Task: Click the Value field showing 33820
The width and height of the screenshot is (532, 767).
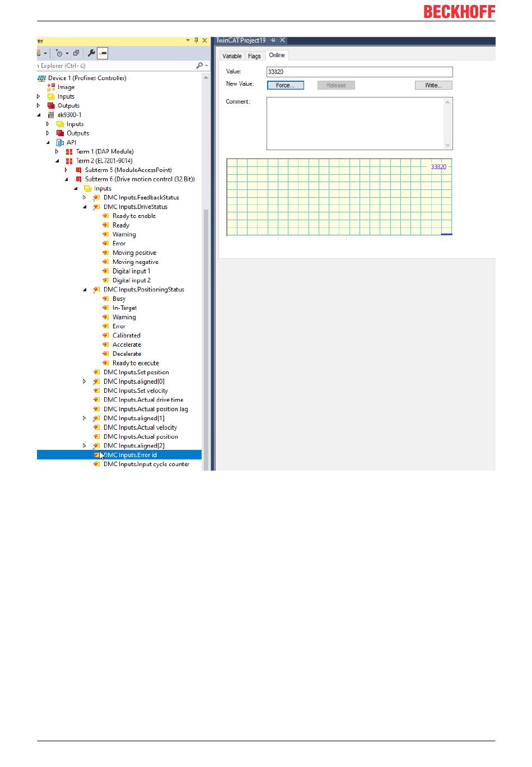Action: click(x=360, y=72)
